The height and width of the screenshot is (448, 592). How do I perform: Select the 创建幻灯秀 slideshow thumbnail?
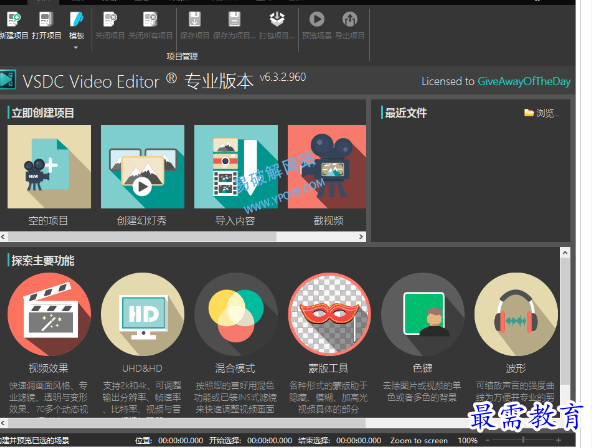pos(142,166)
